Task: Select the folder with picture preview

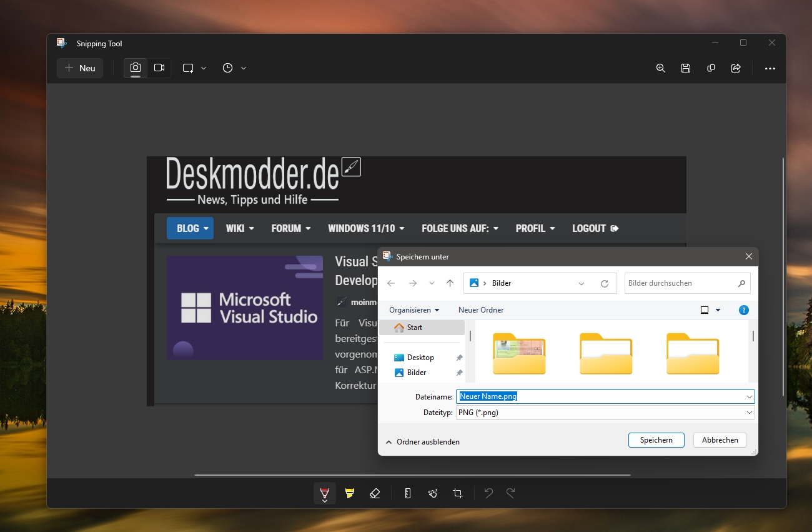Action: [519, 353]
